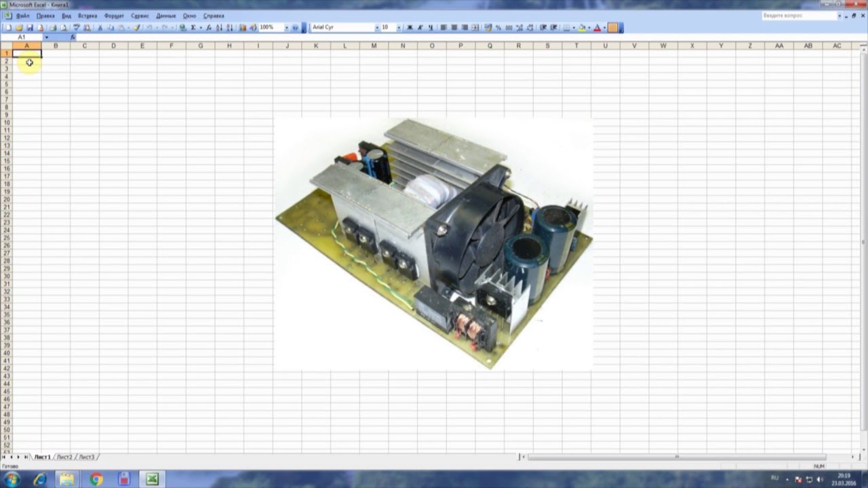Increase indent in the formatting toolbar

(553, 28)
